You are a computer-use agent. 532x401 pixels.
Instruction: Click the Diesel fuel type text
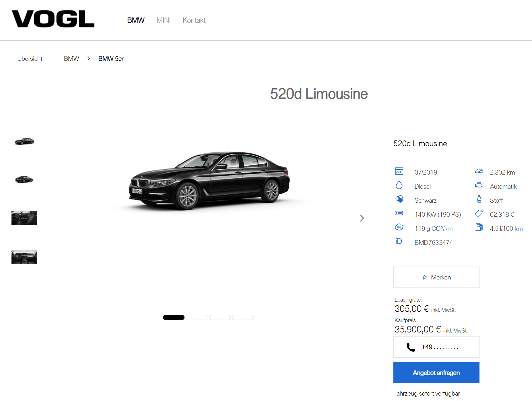click(423, 186)
